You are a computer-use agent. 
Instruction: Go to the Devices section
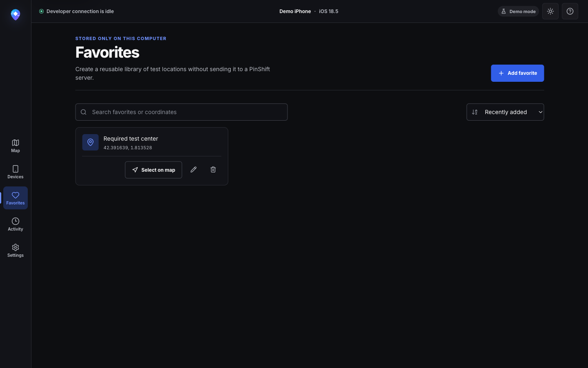click(16, 172)
